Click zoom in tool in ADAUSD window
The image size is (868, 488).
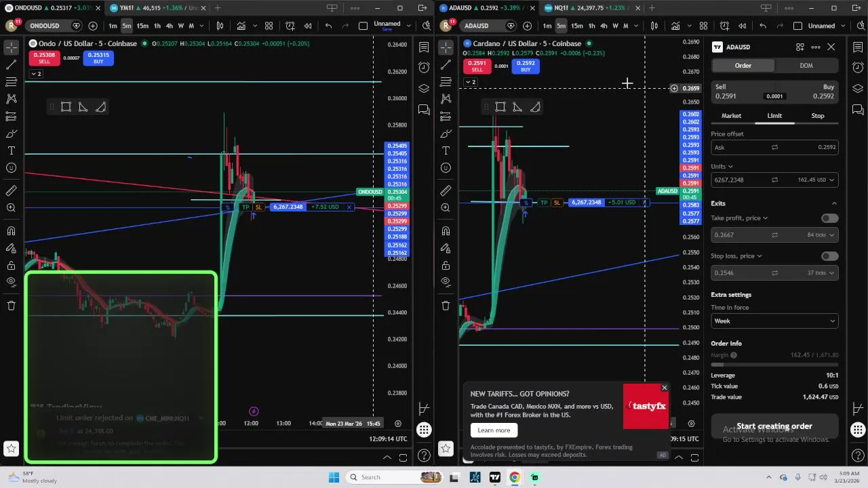click(x=446, y=207)
